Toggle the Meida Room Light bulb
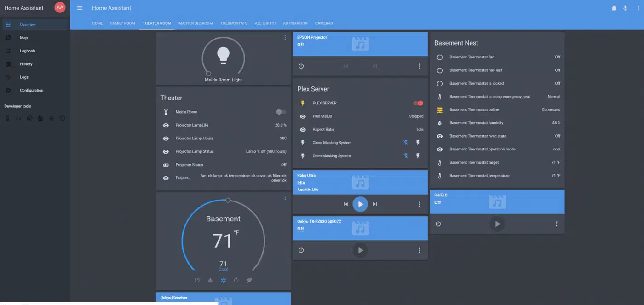This screenshot has width=644, height=305. point(223,55)
